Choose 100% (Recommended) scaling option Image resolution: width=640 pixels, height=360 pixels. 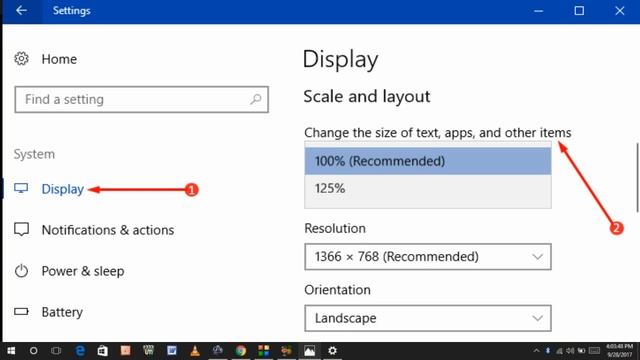coord(428,161)
